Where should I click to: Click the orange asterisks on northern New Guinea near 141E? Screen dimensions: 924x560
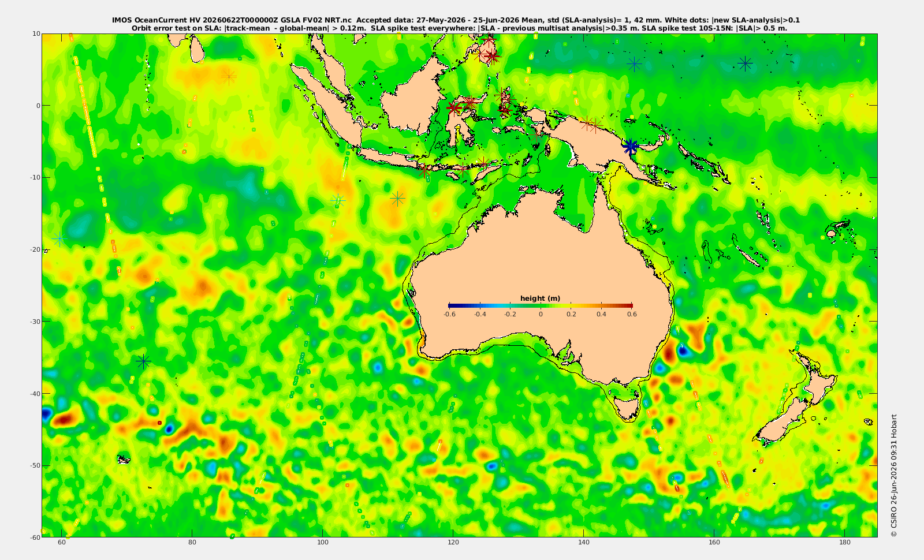[591, 124]
